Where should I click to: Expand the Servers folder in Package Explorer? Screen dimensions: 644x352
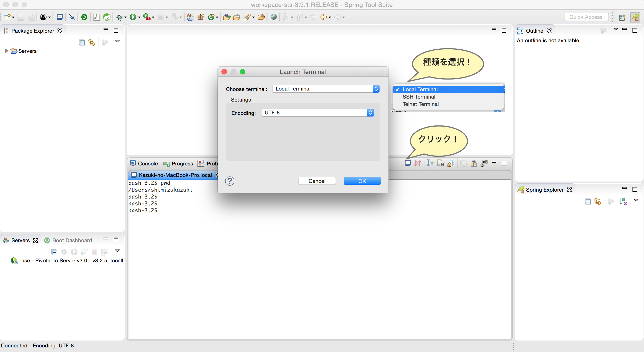pyautogui.click(x=6, y=51)
